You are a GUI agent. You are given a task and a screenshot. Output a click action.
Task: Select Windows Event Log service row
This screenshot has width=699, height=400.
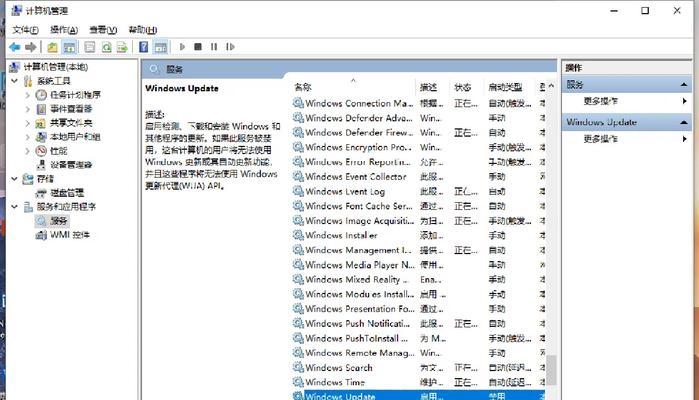tap(418, 191)
